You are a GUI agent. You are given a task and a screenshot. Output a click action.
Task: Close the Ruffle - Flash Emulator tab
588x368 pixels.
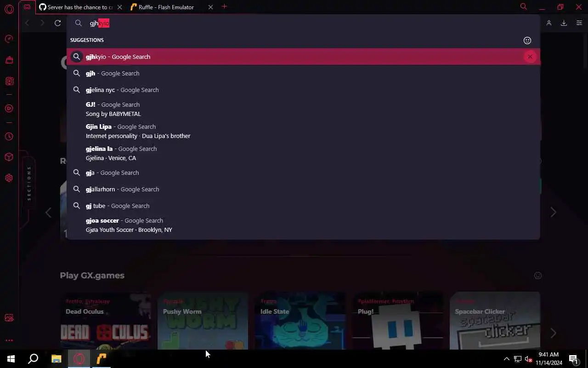coord(210,7)
